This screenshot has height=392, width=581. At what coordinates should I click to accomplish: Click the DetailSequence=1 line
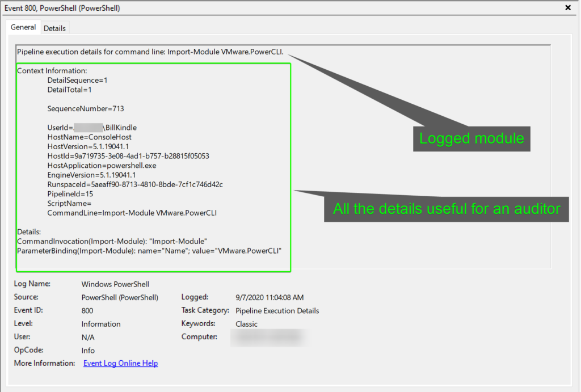pos(77,80)
